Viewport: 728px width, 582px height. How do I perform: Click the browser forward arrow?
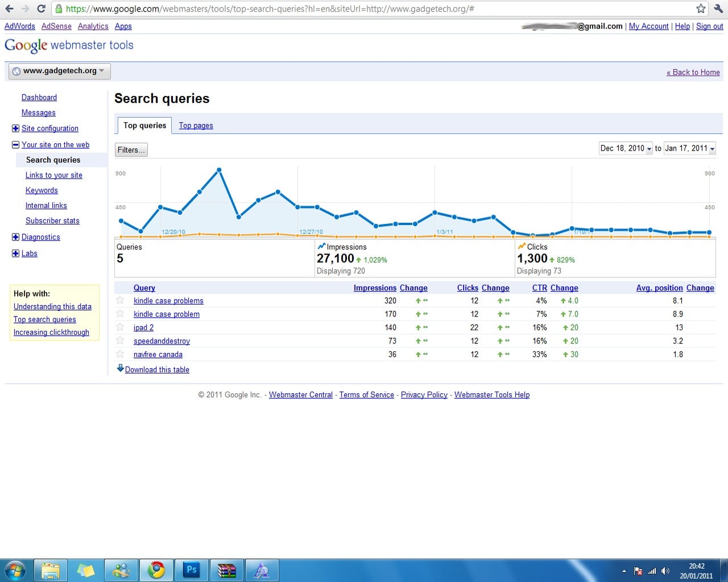(25, 9)
